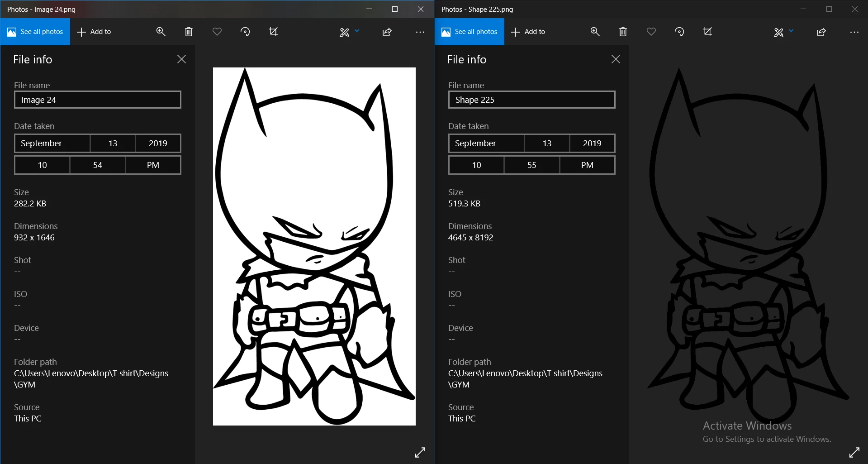Click folder path text in Image 24 panel
The width and height of the screenshot is (868, 464).
pyautogui.click(x=91, y=379)
